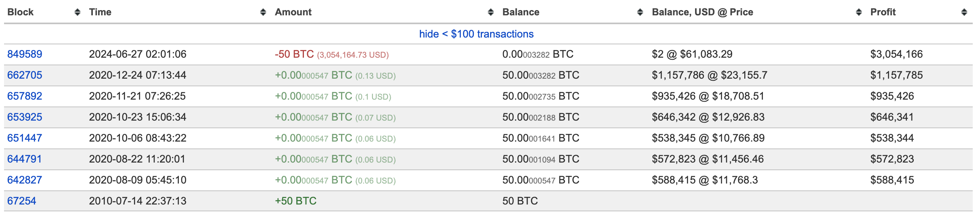The image size is (980, 217).
Task: Open block 644791 page
Action: tap(25, 159)
